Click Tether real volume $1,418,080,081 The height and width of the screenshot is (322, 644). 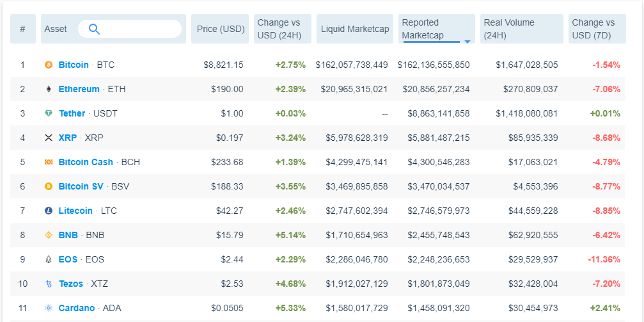coord(526,113)
